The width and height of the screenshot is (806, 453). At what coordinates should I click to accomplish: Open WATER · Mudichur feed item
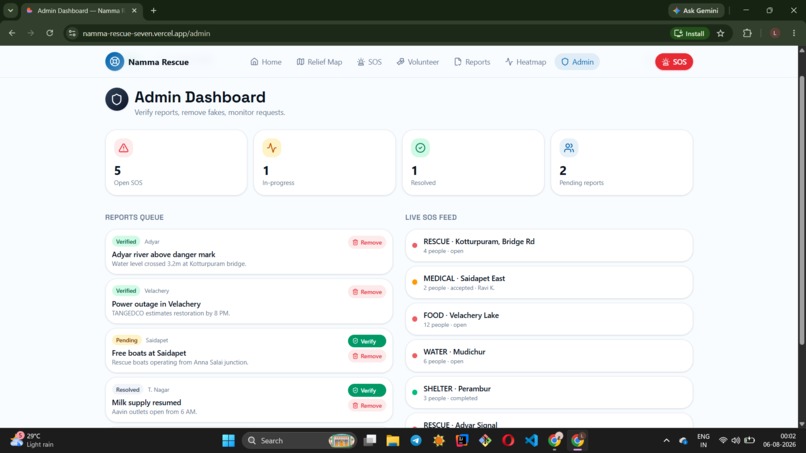pos(548,356)
